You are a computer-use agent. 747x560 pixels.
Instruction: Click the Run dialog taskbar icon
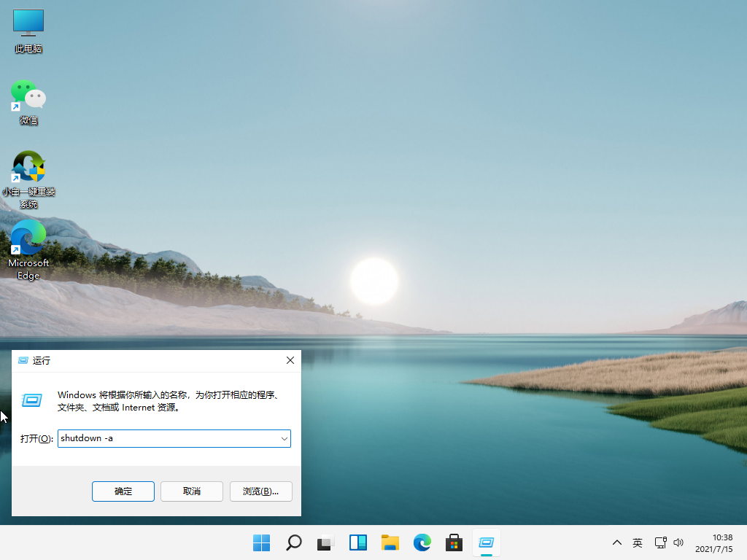[487, 542]
